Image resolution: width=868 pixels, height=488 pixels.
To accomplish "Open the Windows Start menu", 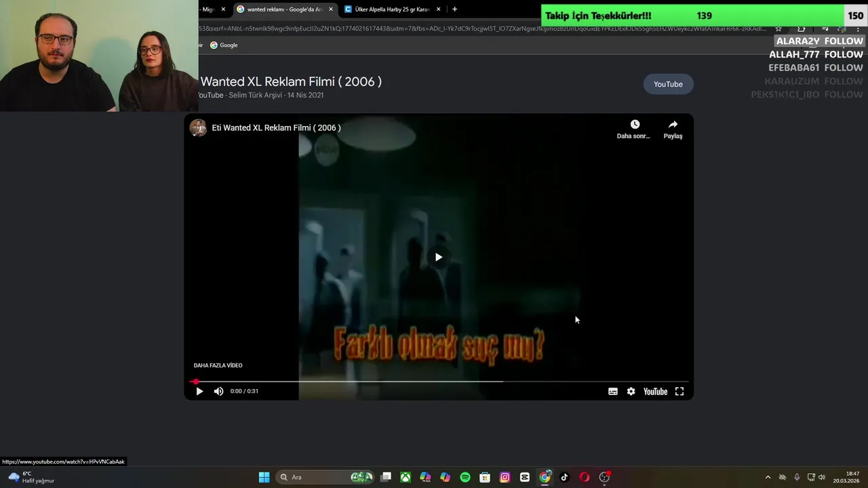I will 264,477.
